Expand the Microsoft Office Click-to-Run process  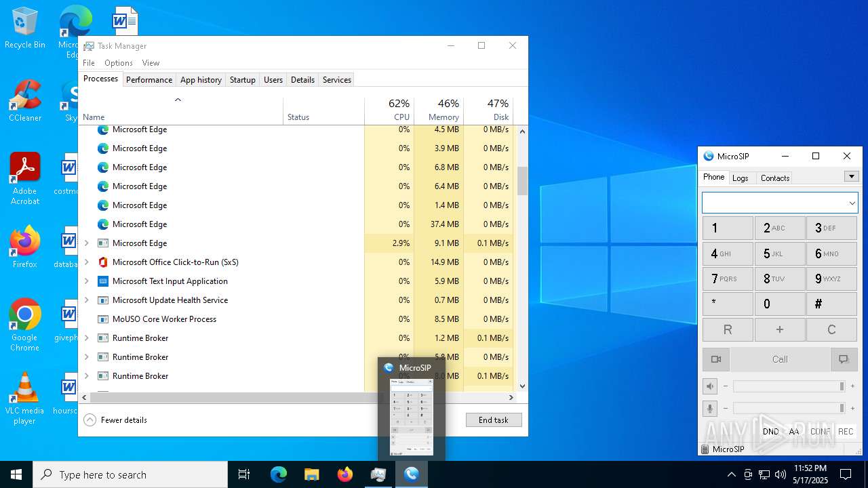[x=86, y=262]
